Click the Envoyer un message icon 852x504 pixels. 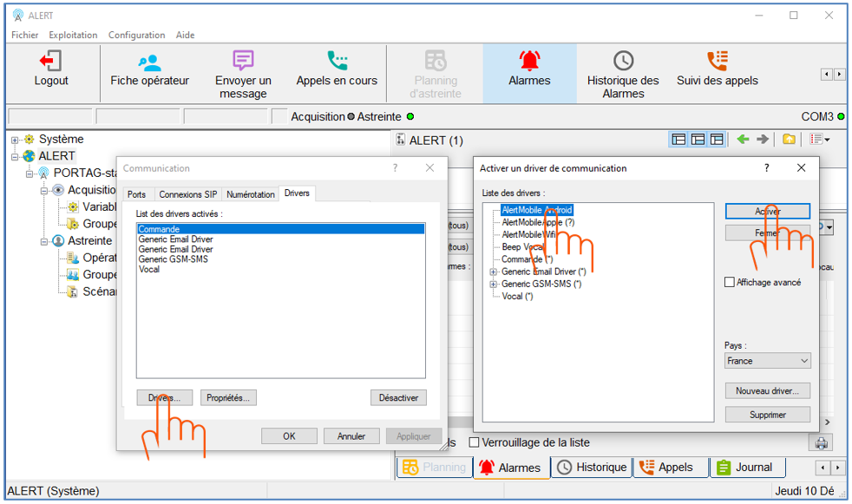(x=243, y=61)
